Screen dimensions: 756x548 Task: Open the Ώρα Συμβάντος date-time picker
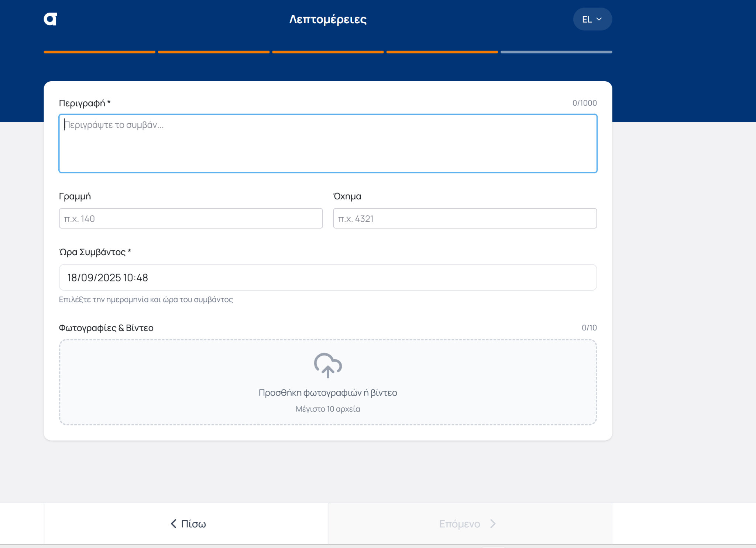tap(328, 277)
